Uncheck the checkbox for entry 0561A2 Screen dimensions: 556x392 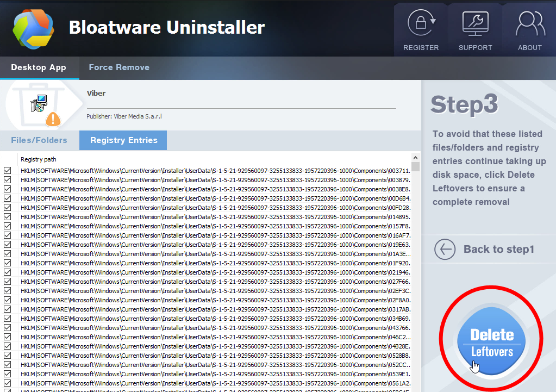tap(7, 383)
